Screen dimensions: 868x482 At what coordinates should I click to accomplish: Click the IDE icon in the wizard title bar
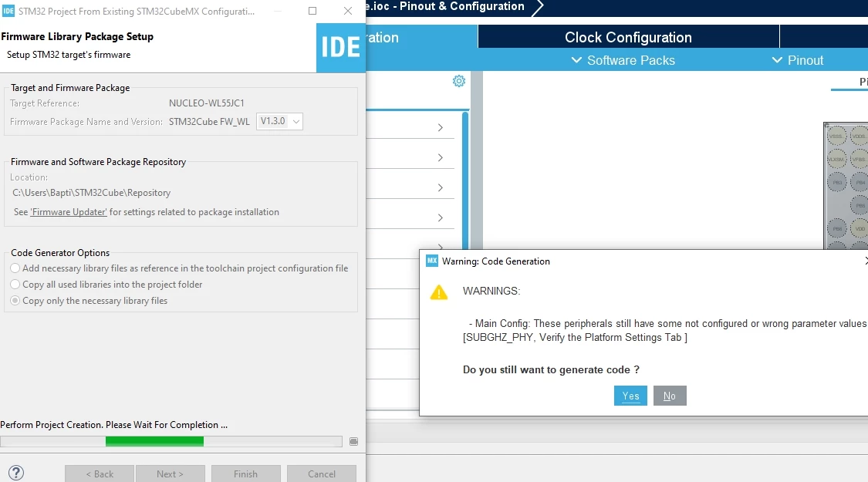(x=8, y=11)
